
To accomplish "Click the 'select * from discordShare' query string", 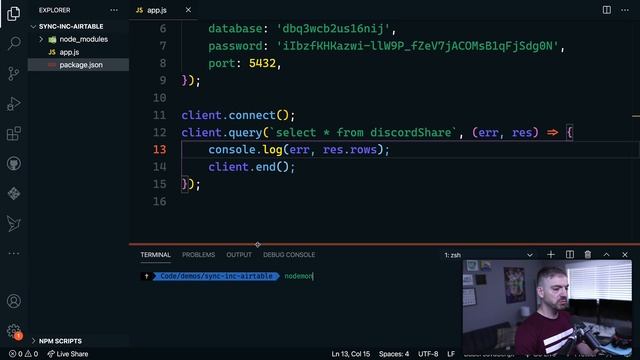I will 363,133.
